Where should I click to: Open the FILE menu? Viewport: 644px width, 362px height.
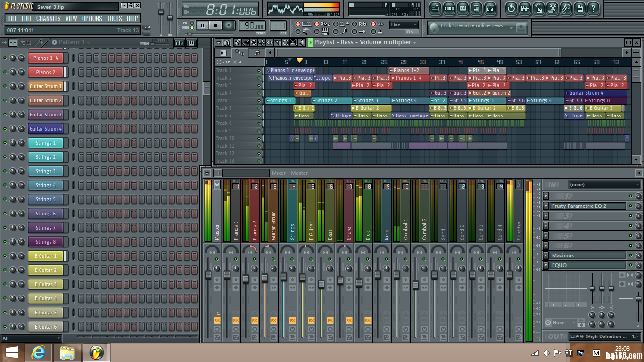[x=13, y=18]
